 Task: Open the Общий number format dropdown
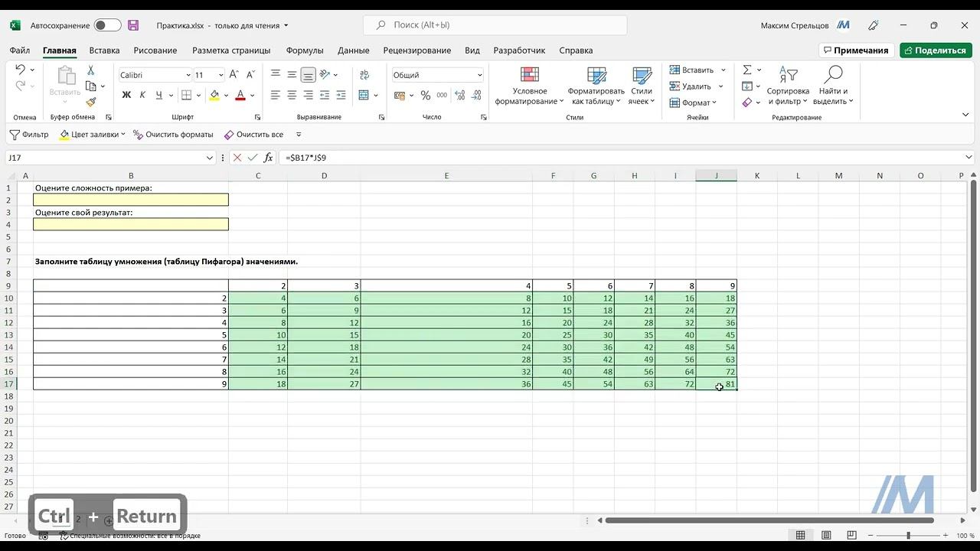pyautogui.click(x=479, y=75)
